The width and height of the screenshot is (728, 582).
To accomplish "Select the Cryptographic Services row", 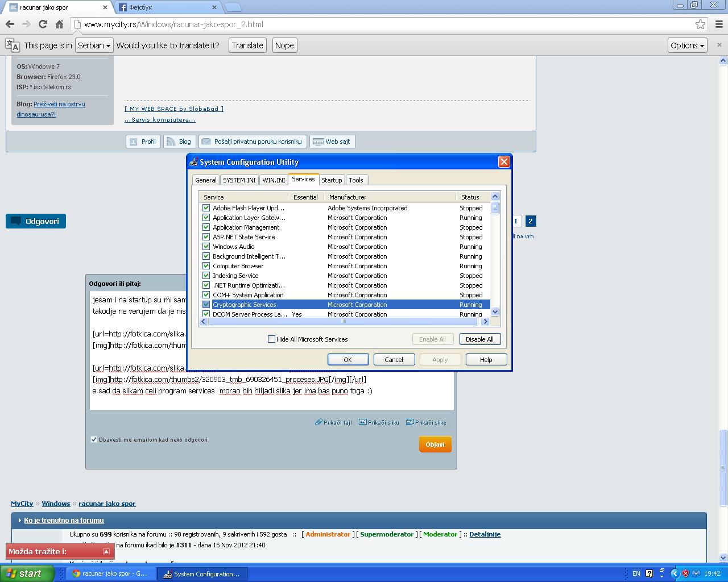I will pos(344,305).
